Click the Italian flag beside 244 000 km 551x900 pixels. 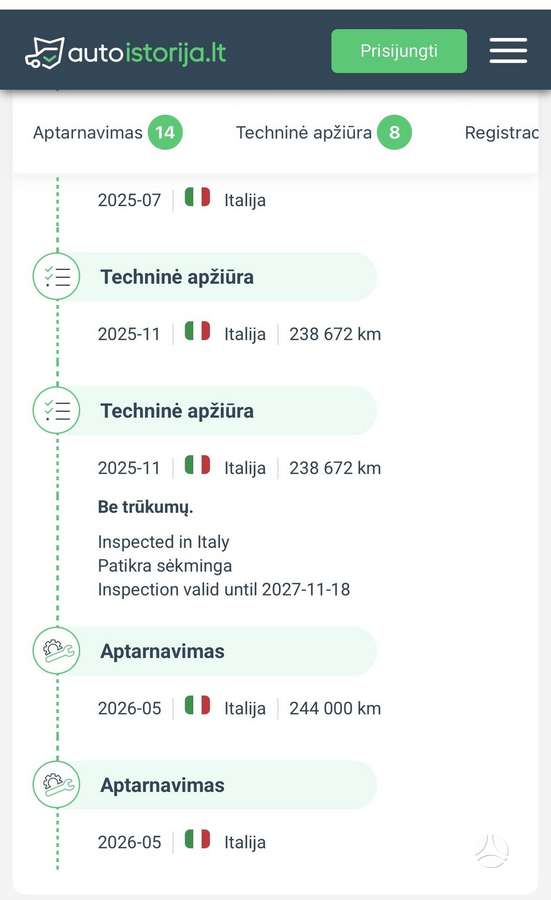(x=197, y=705)
